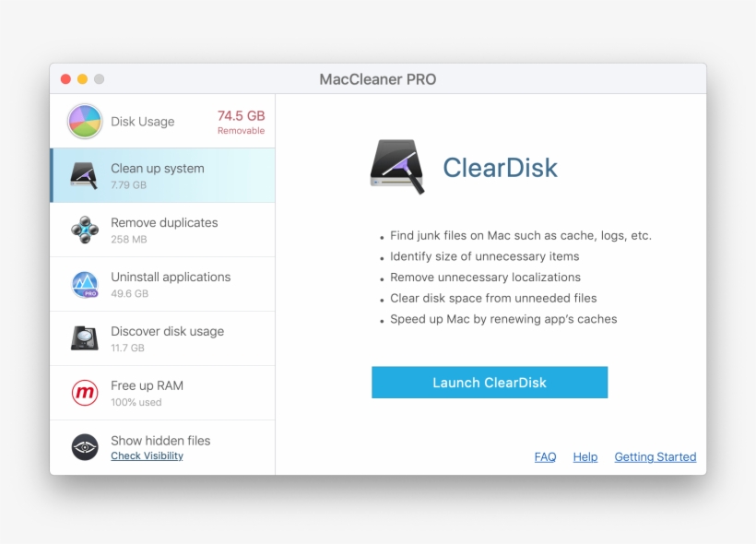Image resolution: width=756 pixels, height=544 pixels.
Task: Open the Check Visibility link
Action: (x=148, y=455)
